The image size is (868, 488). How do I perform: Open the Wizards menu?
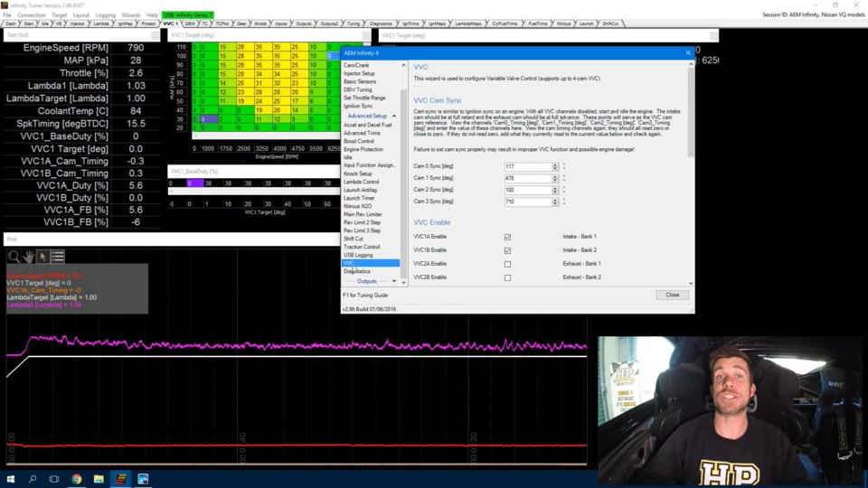130,15
